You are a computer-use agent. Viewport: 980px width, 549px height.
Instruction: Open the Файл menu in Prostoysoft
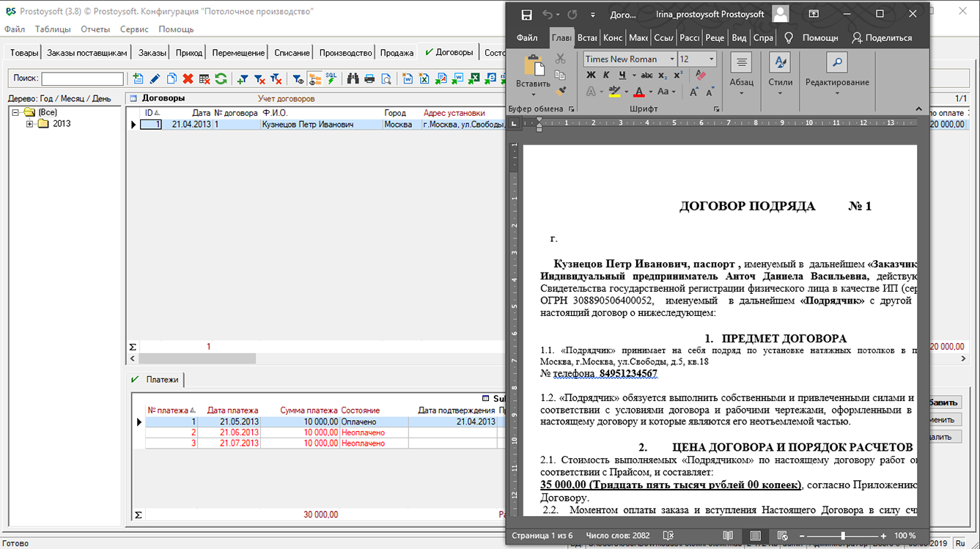pos(15,29)
